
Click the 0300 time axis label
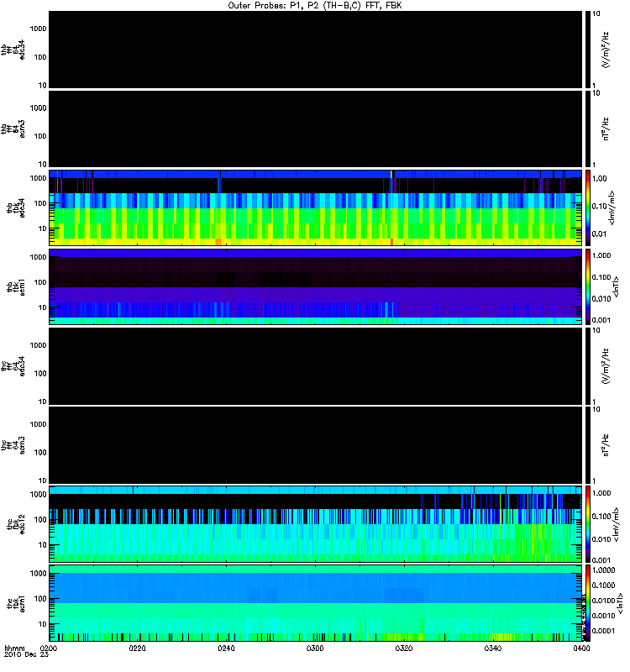[x=315, y=648]
